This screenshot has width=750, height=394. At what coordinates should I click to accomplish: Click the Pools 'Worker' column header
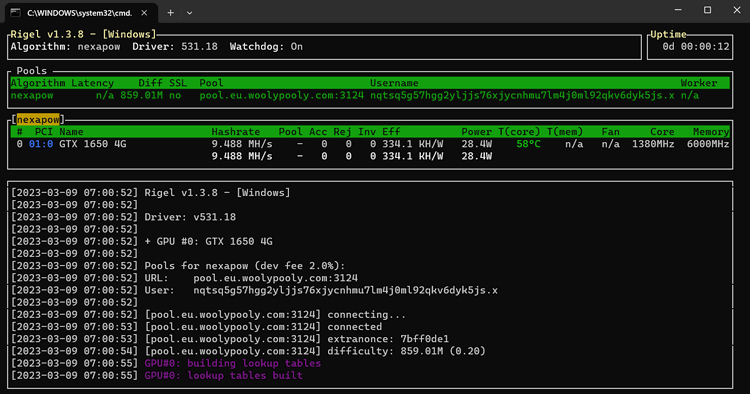click(699, 83)
